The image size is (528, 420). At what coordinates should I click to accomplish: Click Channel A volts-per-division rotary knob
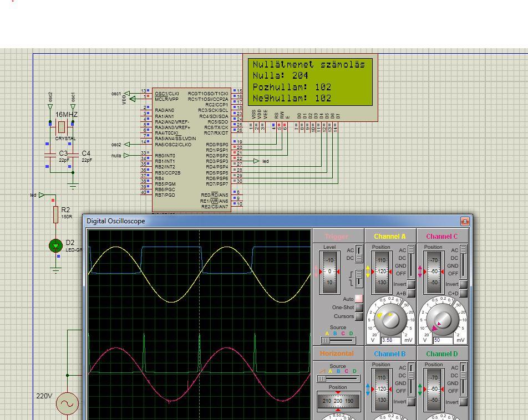(390, 319)
